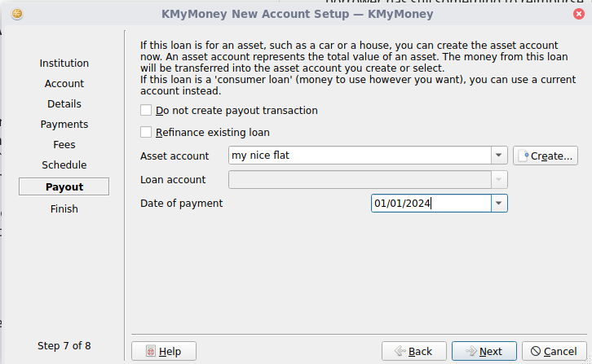Click the Help lifebuoy icon
This screenshot has width=592, height=364.
tap(150, 351)
